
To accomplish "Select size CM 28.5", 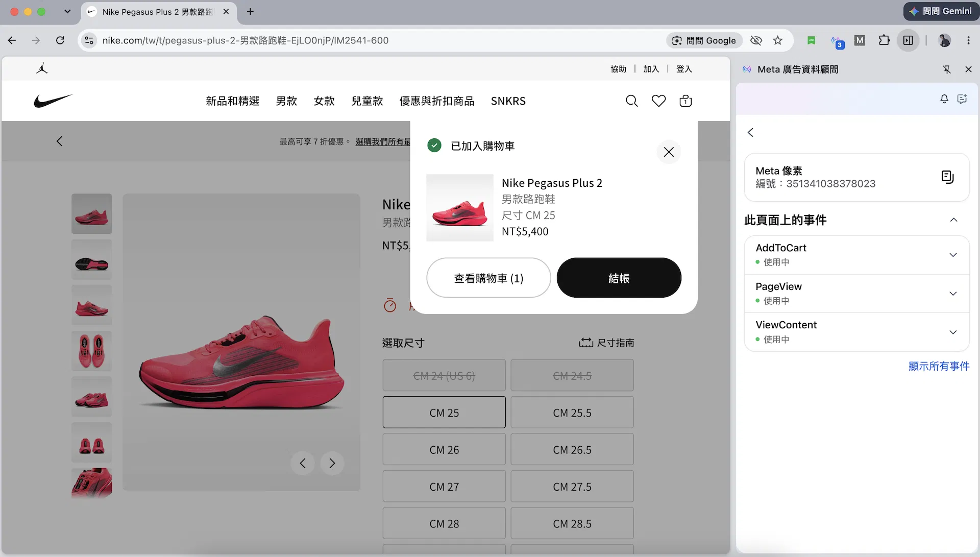I will 572,523.
